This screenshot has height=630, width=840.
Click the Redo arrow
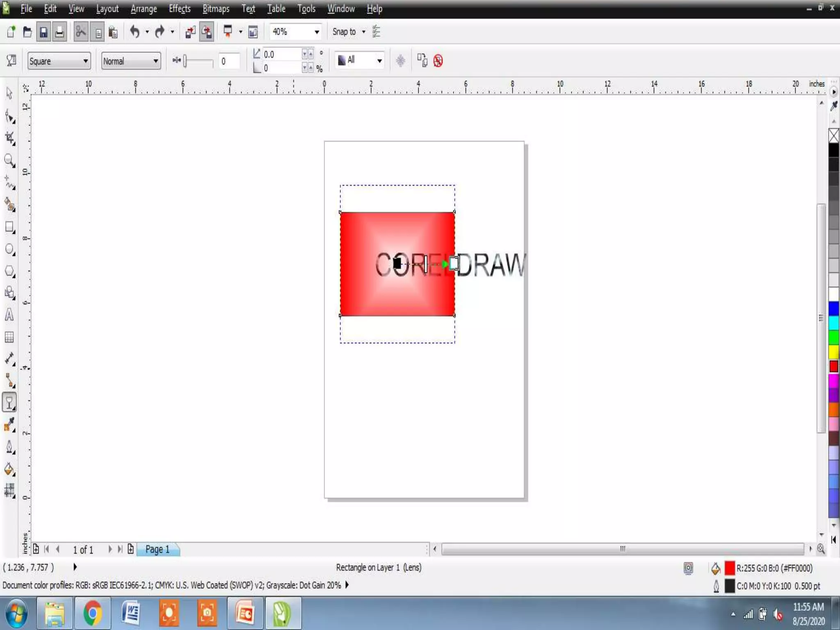[x=160, y=32]
